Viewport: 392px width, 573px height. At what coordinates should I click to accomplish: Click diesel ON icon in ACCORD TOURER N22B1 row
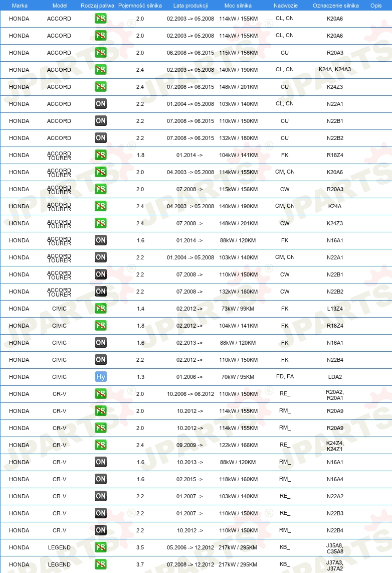[101, 274]
